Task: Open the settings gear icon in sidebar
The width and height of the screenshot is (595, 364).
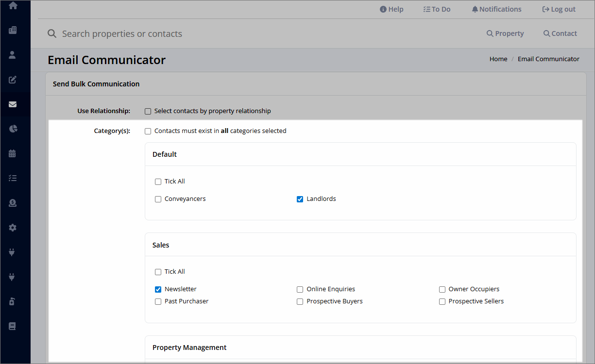Action: pos(13,227)
